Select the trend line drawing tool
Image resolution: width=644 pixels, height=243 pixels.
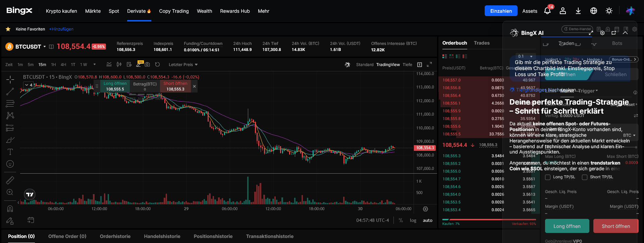[x=10, y=92]
